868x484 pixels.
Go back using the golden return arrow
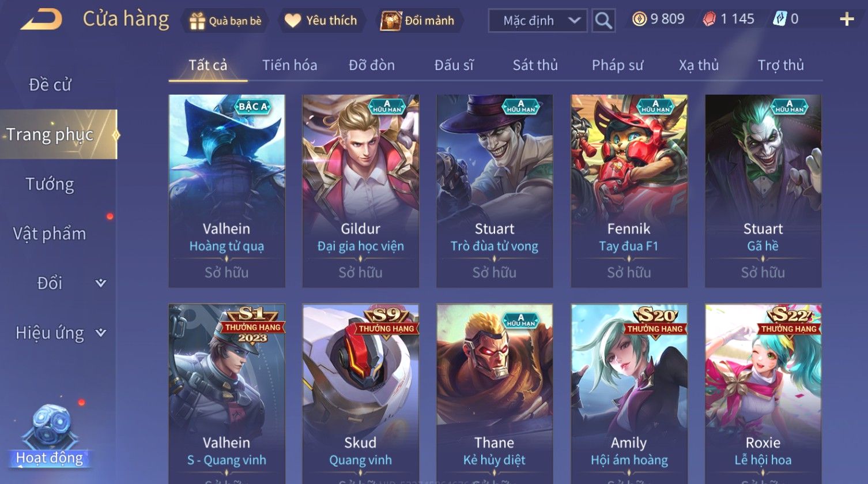41,20
